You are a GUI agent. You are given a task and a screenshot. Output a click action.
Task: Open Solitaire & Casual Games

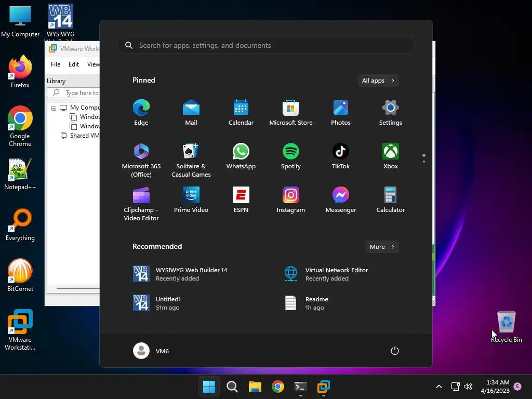[191, 160]
